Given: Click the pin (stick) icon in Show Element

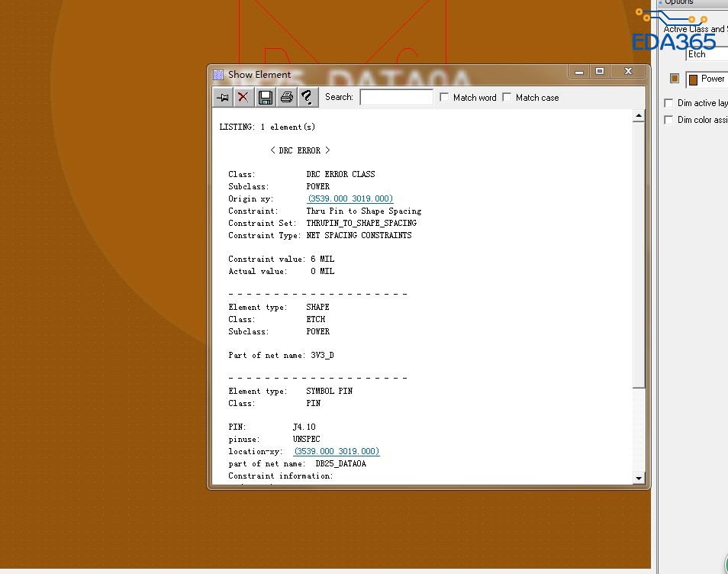Looking at the screenshot, I should (222, 97).
